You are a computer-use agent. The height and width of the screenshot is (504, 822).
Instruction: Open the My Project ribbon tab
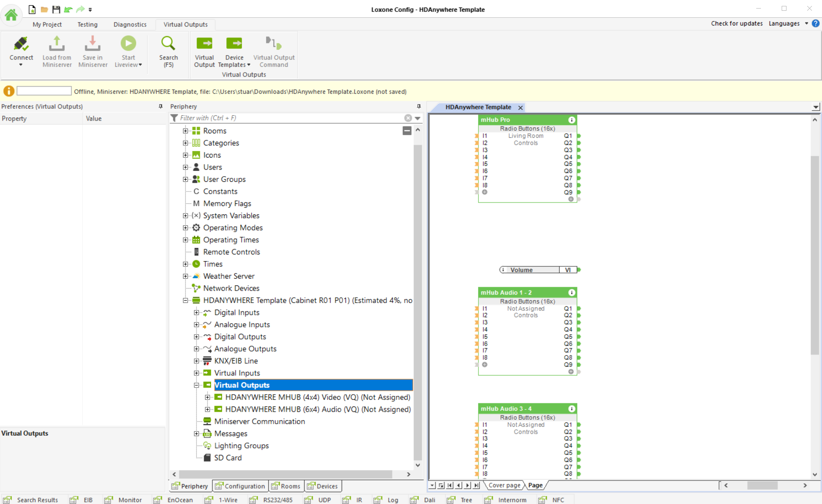(x=47, y=24)
